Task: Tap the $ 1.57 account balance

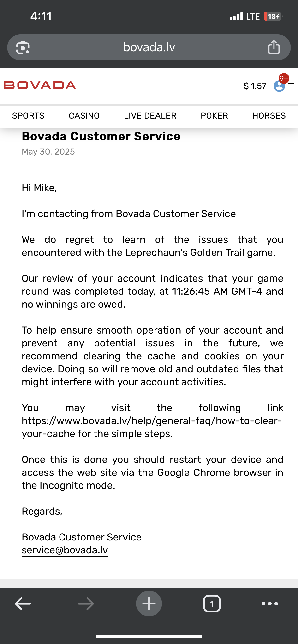Action: 255,86
